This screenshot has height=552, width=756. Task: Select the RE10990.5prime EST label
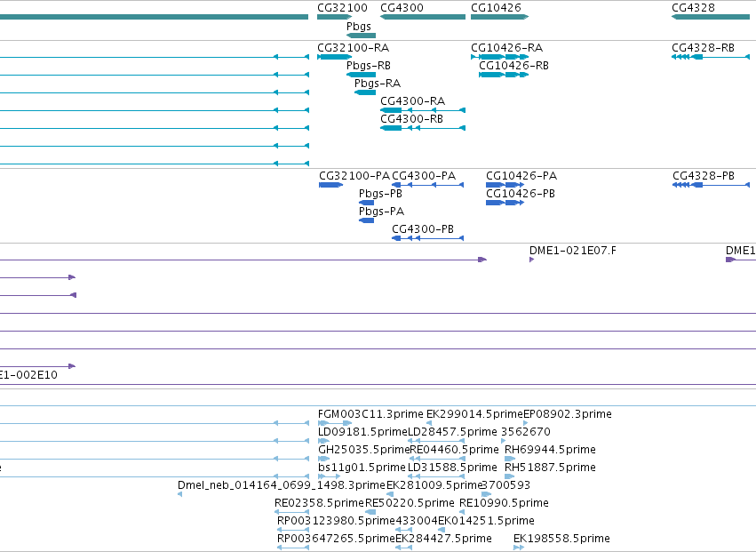(504, 503)
